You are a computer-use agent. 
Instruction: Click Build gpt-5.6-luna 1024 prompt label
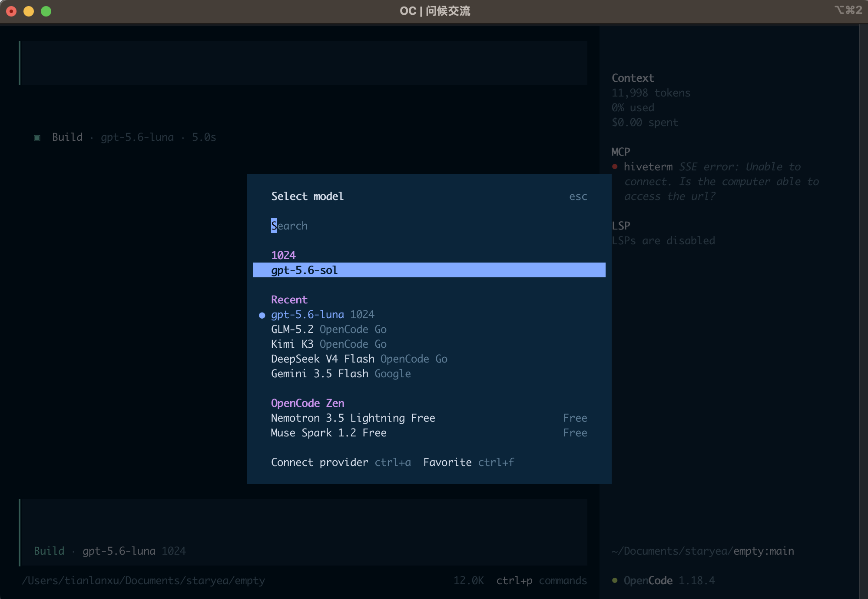[110, 551]
